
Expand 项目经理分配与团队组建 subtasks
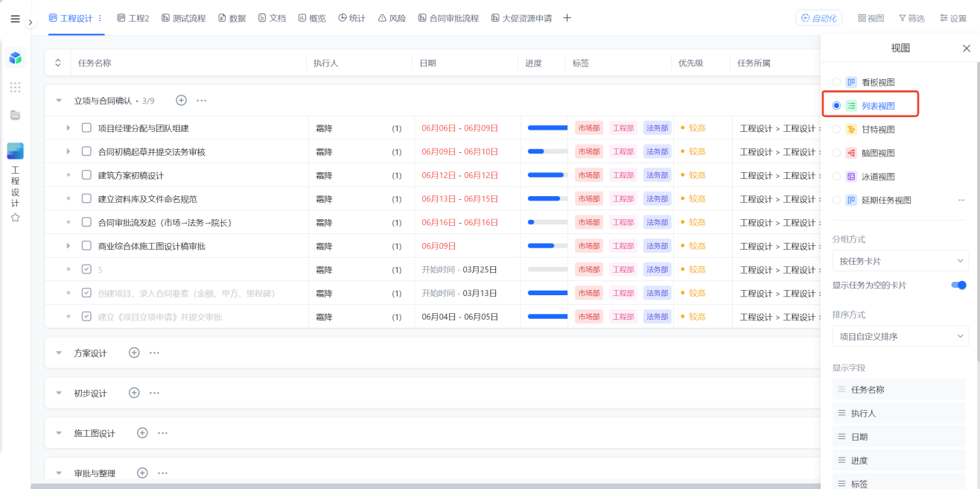(x=69, y=128)
